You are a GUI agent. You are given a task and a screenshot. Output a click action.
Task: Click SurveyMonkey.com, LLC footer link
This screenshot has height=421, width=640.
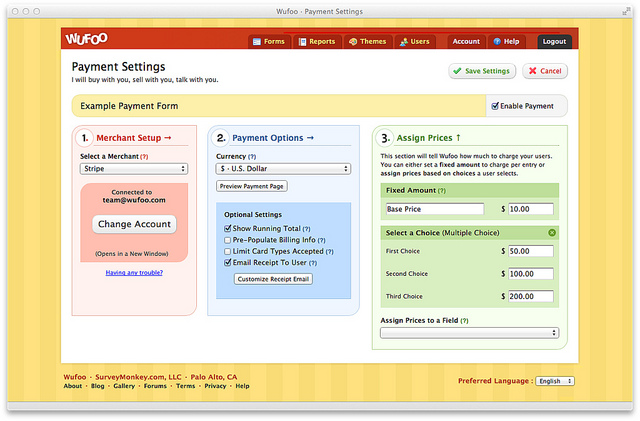pos(138,377)
